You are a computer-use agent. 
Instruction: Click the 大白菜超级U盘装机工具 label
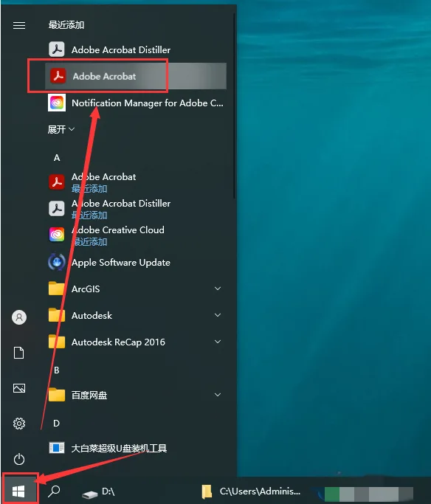tap(119, 448)
